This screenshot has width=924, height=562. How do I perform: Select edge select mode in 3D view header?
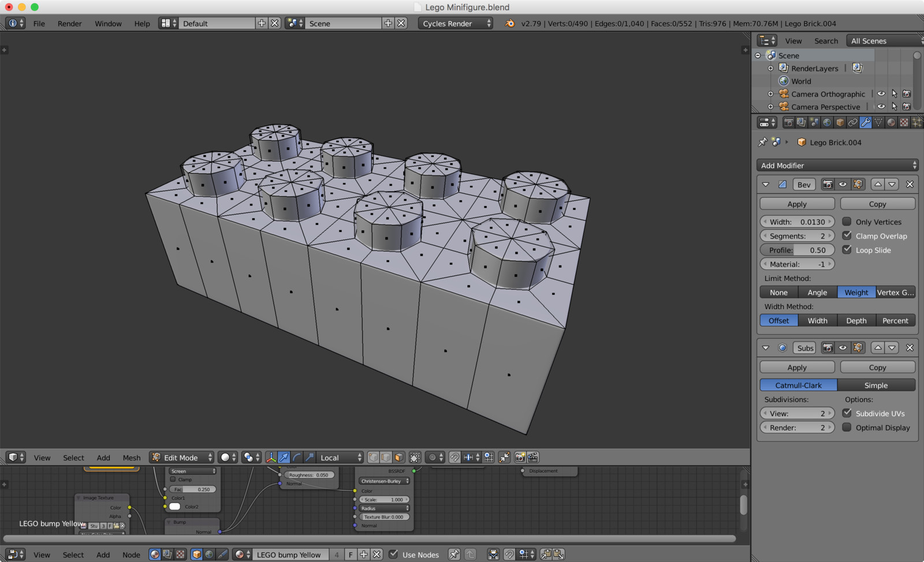(x=386, y=458)
